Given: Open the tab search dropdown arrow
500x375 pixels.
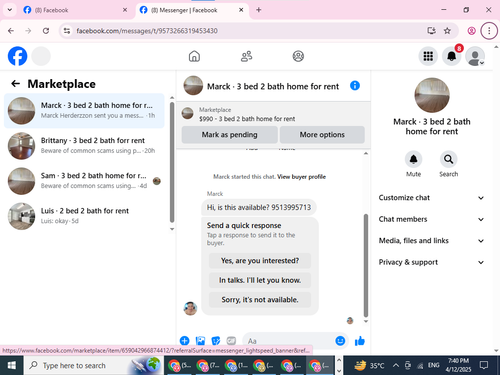Looking at the screenshot, I should pos(10,10).
